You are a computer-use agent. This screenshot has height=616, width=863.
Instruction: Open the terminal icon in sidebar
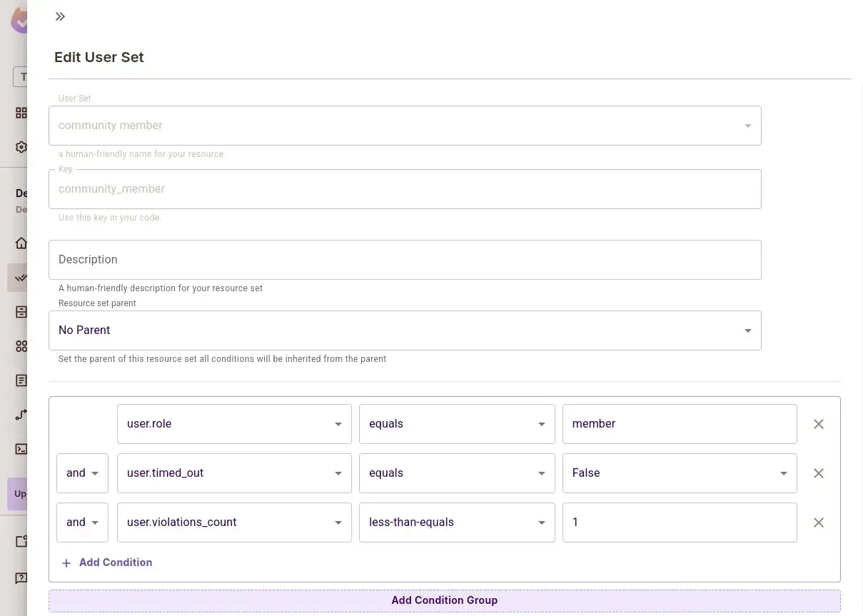[x=21, y=449]
